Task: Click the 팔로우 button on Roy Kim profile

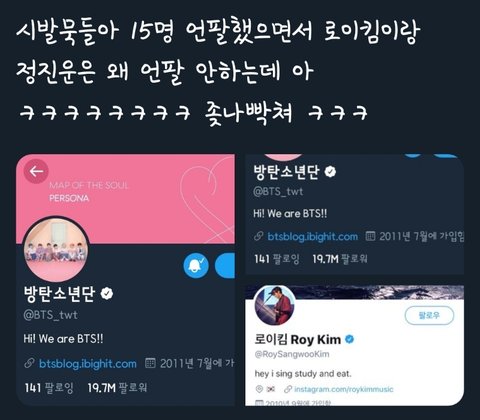Action: pyautogui.click(x=429, y=315)
